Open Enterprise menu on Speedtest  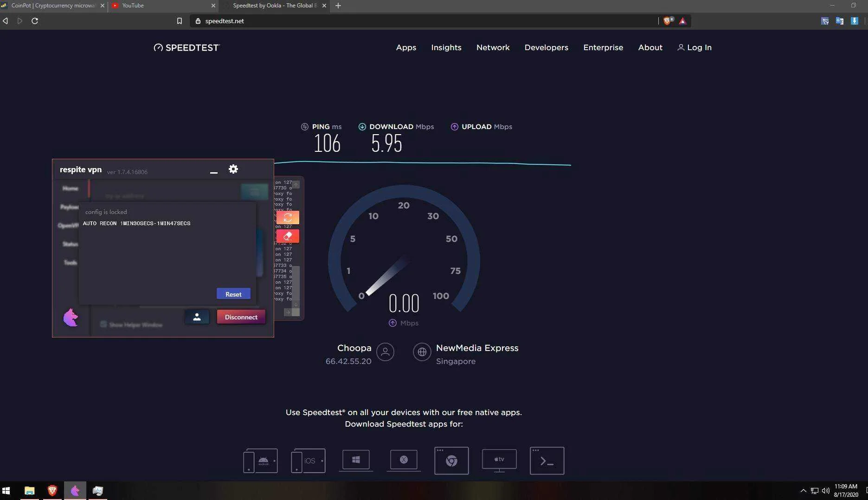[x=603, y=47]
